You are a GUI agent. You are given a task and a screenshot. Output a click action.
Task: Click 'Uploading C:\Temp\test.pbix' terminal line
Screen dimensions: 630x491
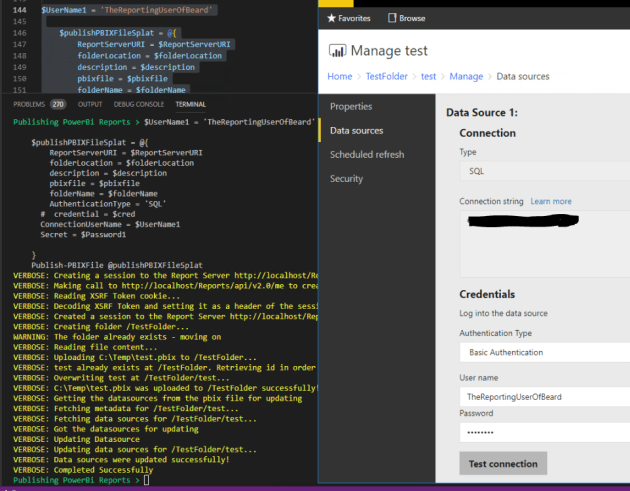pos(135,358)
